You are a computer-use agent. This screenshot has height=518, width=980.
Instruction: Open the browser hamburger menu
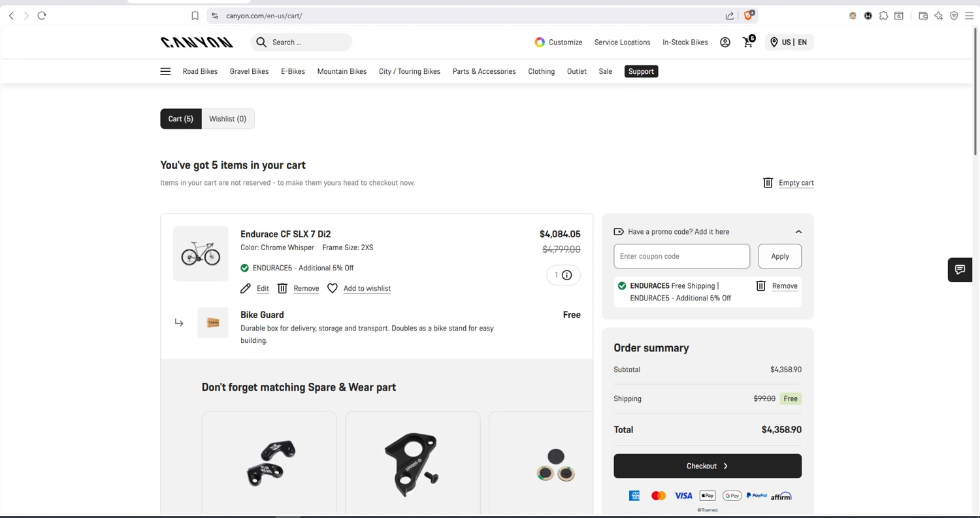click(x=969, y=16)
